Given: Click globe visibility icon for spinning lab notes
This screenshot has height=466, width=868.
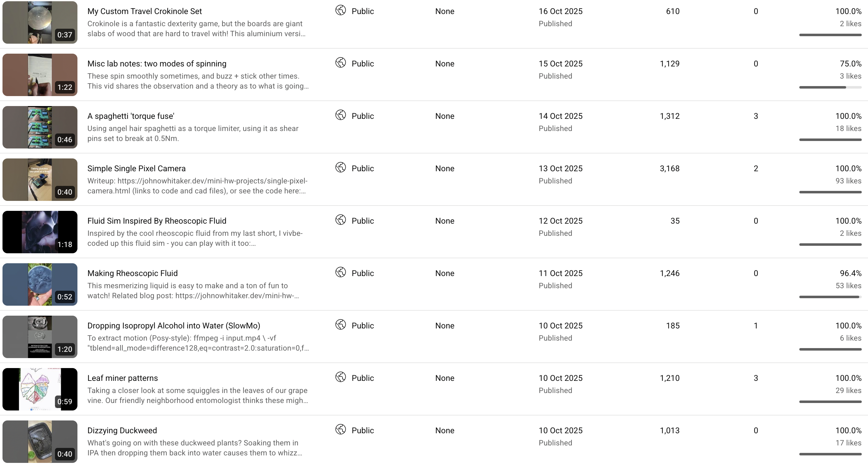Looking at the screenshot, I should click(340, 63).
